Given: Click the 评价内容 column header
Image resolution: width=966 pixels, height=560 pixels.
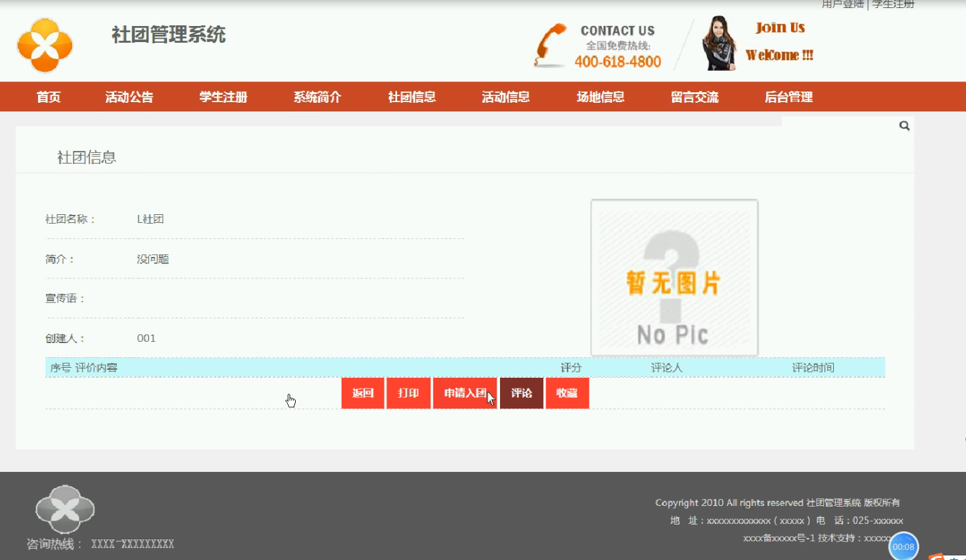Looking at the screenshot, I should pyautogui.click(x=96, y=368).
